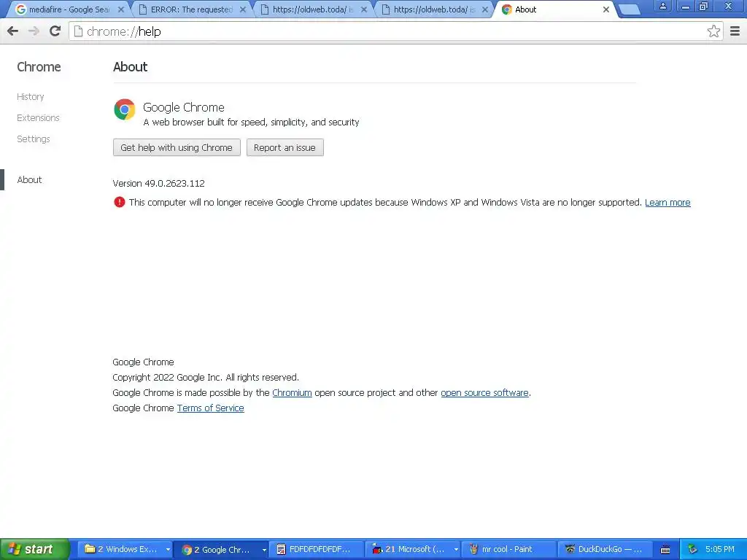Expand the Windows Explorer taskbar group arrow
Viewport: 747px width, 560px height.
(x=168, y=550)
